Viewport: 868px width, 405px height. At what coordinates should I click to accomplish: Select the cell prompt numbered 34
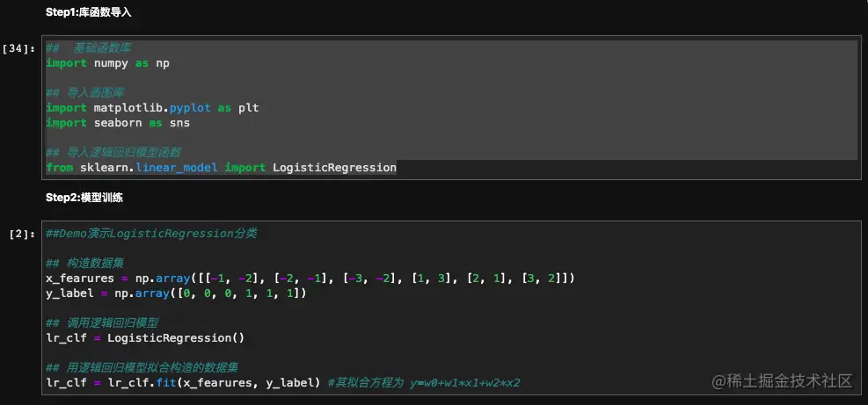pos(19,49)
